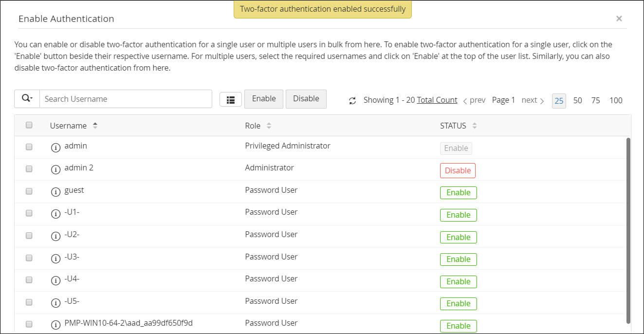Image resolution: width=644 pixels, height=334 pixels.
Task: Click info icon for -U3- user
Action: pyautogui.click(x=55, y=258)
